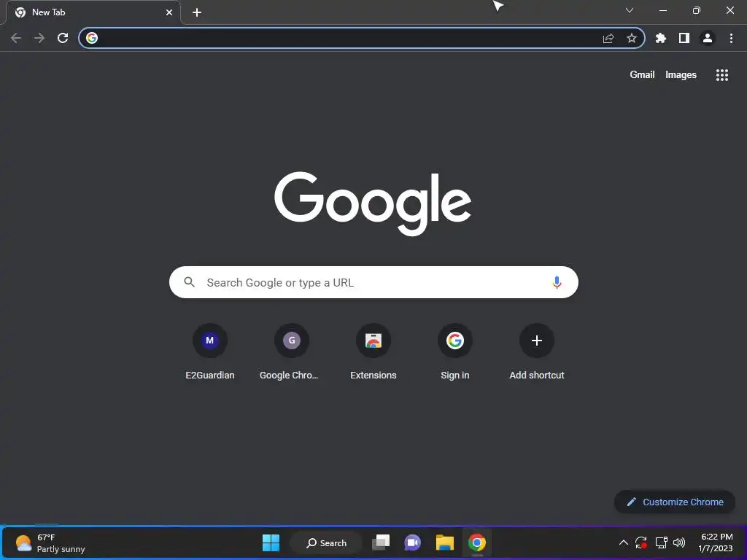
Task: Open the weather widget
Action: tap(50, 542)
